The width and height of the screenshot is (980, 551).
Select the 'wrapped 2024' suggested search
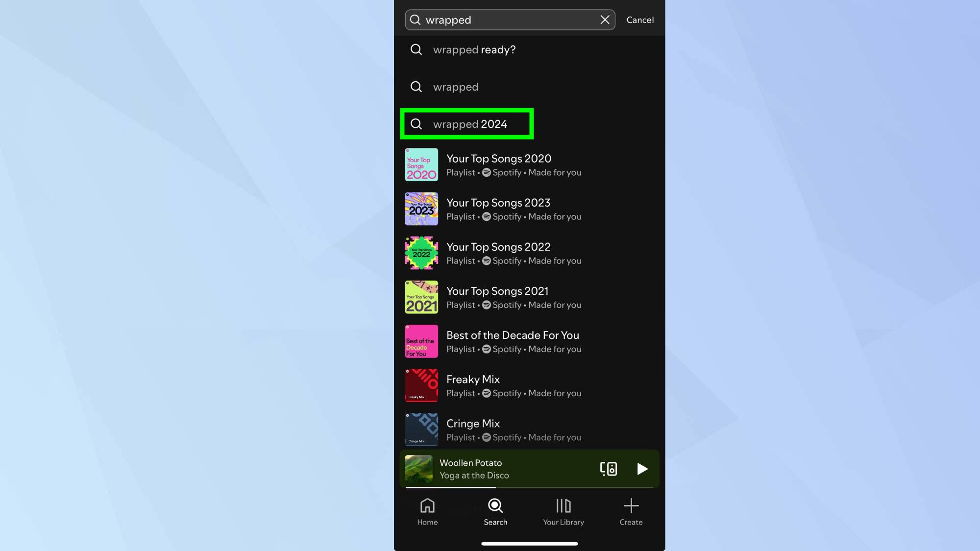[x=470, y=124]
